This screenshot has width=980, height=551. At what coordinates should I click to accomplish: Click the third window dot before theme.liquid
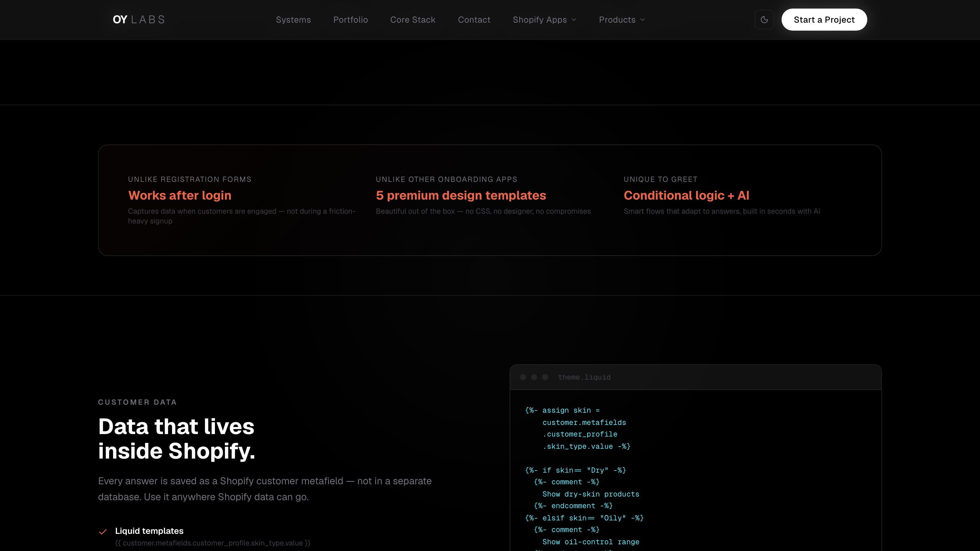pyautogui.click(x=545, y=377)
